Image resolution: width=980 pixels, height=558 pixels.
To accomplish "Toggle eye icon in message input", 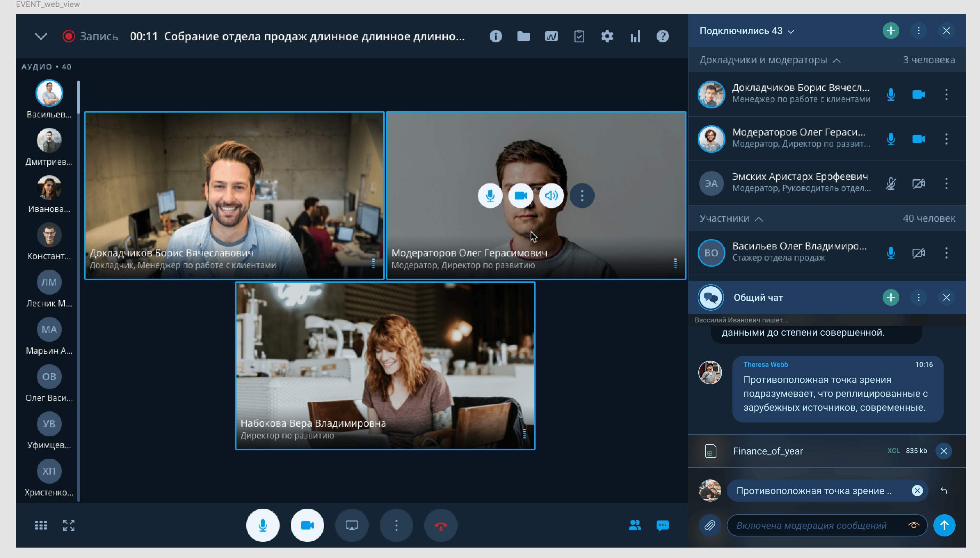I will click(913, 525).
